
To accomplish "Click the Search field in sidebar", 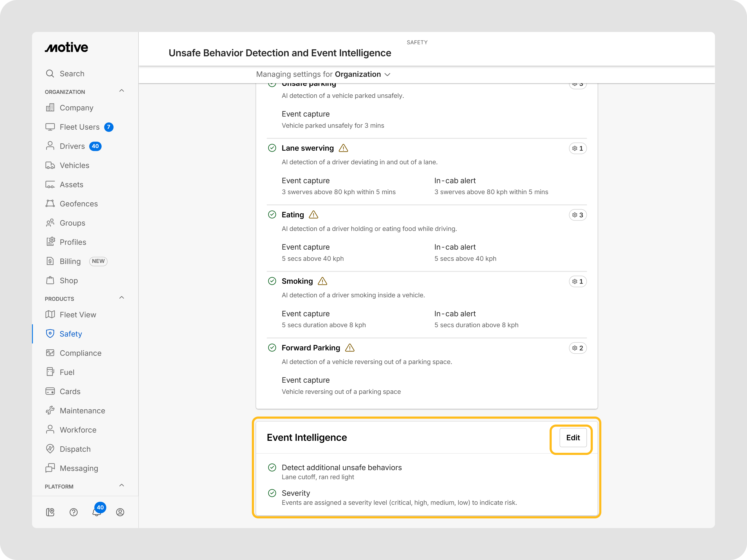I will 72,74.
